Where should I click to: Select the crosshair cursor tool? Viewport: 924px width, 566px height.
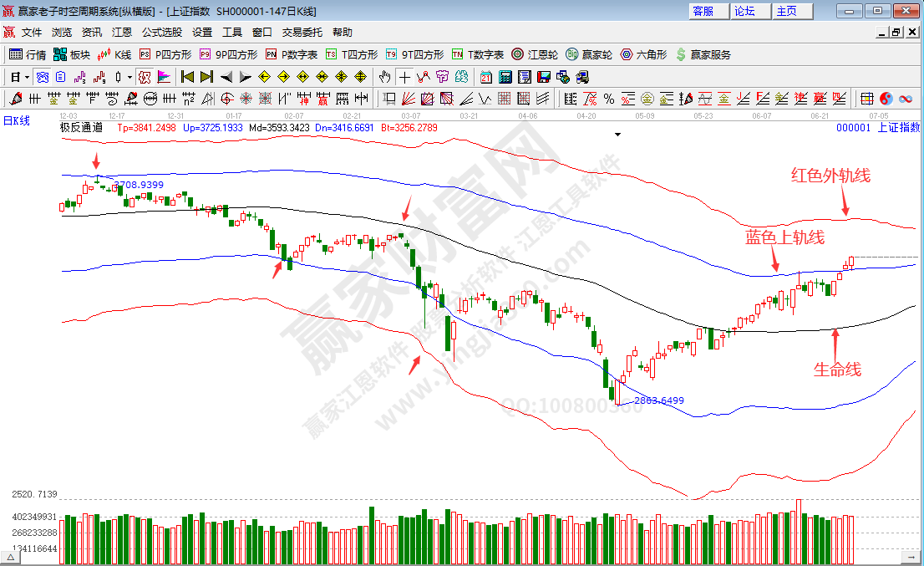[x=405, y=76]
